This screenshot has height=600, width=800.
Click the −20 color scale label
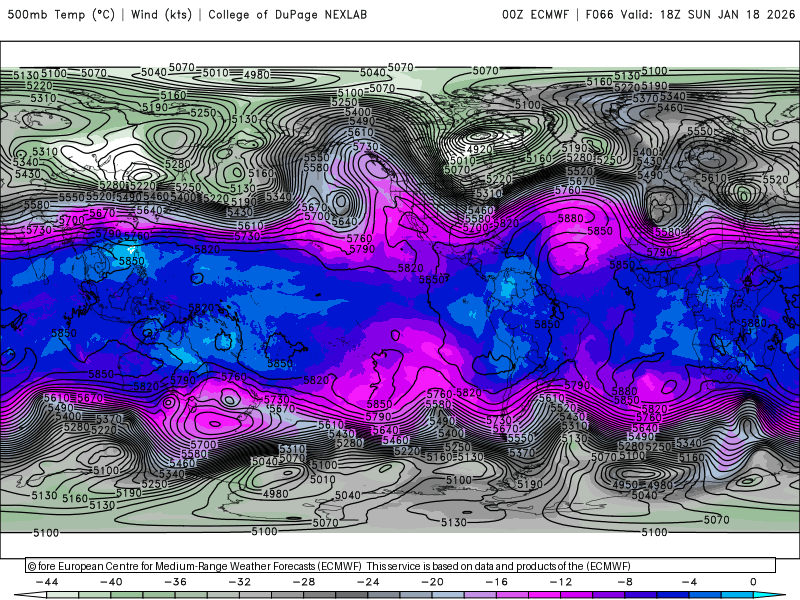tap(432, 582)
